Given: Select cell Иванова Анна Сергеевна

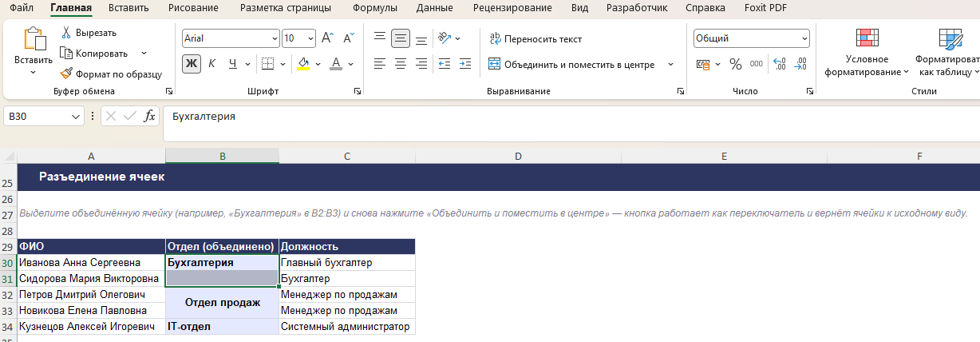Looking at the screenshot, I should 91,262.
